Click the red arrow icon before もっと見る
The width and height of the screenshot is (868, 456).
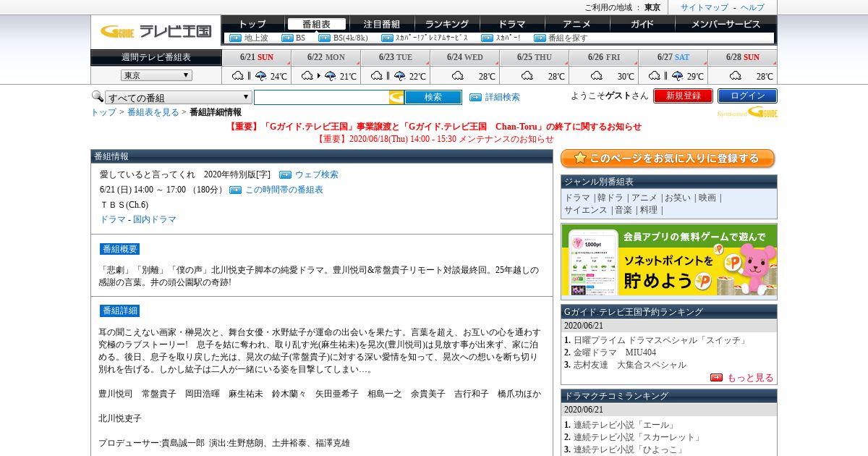click(x=716, y=377)
